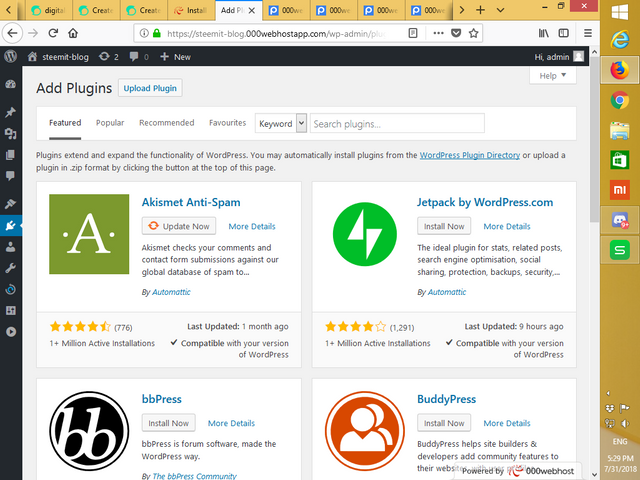
Task: Click the WordPress logo in admin bar
Action: coord(10,57)
